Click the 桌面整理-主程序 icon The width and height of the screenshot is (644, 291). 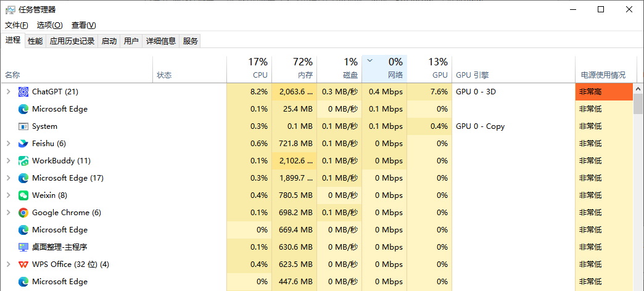tap(23, 247)
